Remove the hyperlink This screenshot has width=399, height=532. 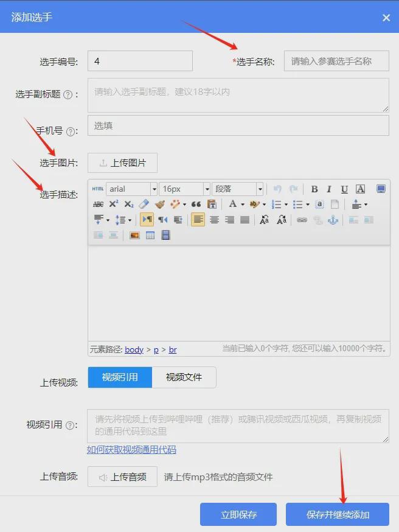(317, 220)
